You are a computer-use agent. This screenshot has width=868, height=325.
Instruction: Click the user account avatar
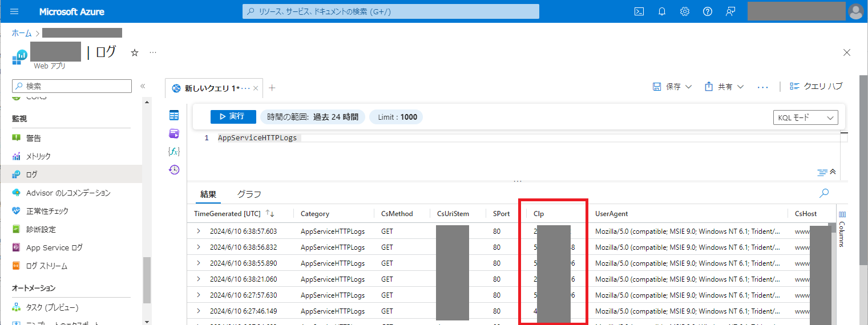(x=857, y=11)
